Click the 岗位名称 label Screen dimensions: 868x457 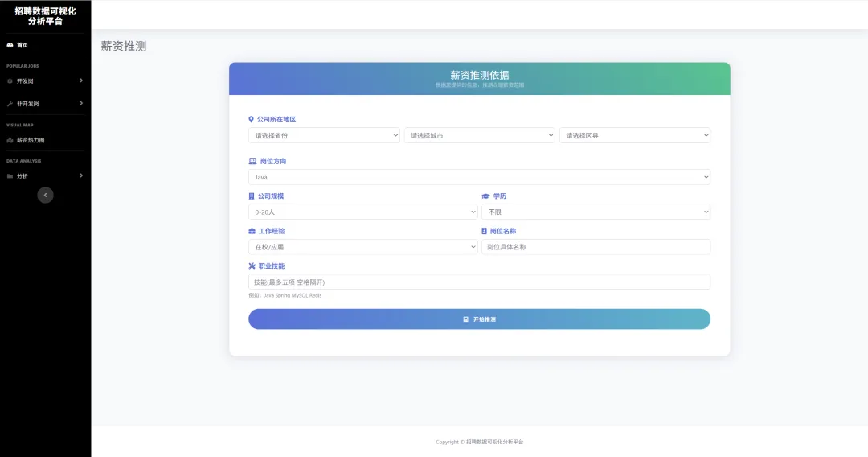point(502,231)
